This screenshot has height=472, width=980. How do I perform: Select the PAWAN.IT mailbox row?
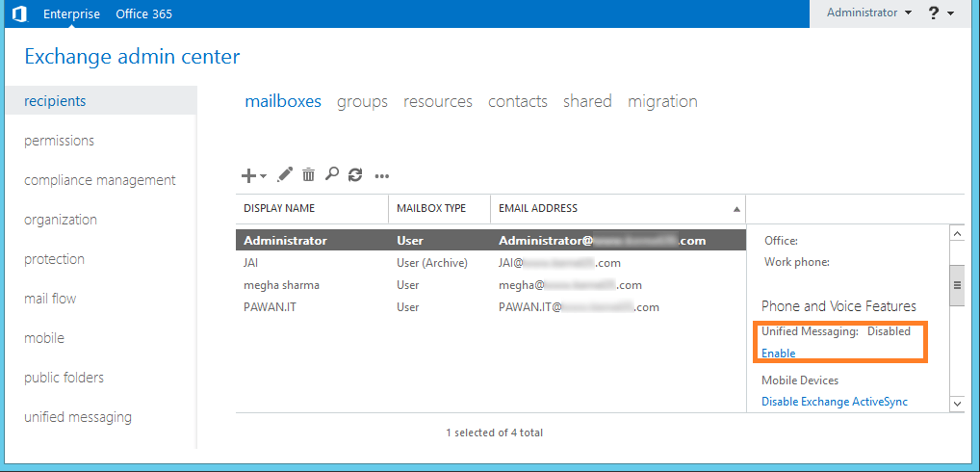pyautogui.click(x=491, y=307)
